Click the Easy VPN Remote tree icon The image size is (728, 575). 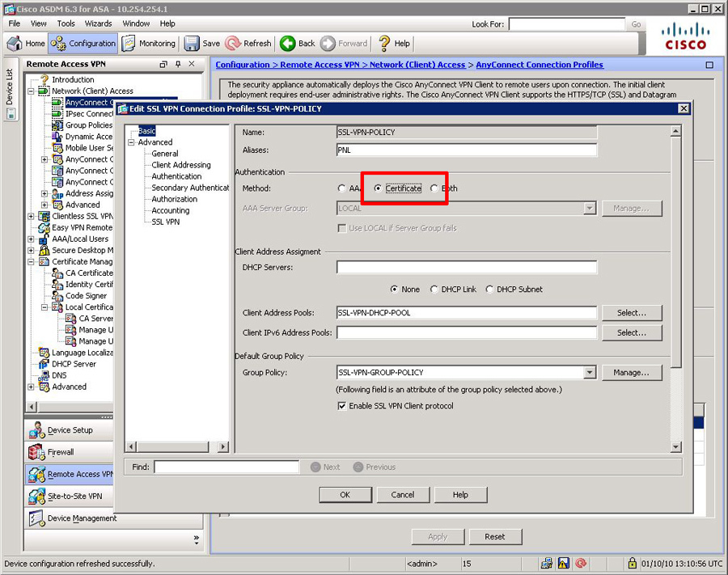coord(44,227)
